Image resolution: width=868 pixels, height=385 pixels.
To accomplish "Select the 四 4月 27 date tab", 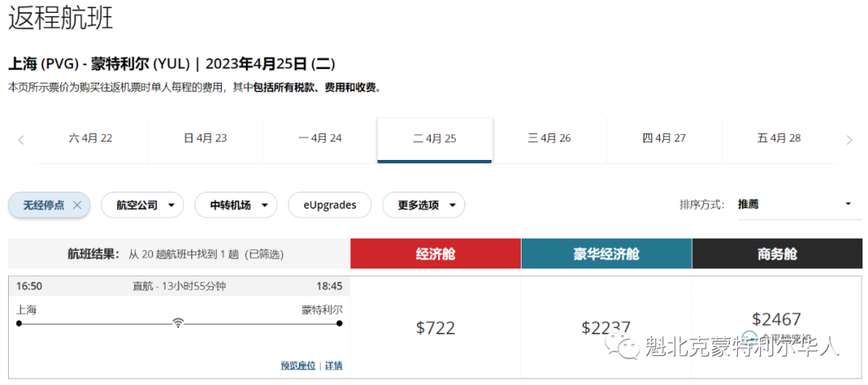I will (665, 138).
